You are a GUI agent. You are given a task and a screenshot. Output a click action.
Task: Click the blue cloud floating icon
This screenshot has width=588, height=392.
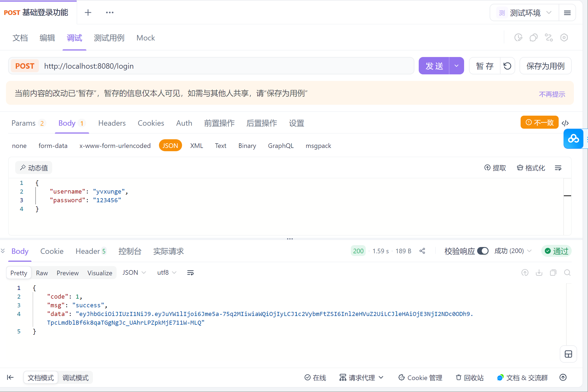point(573,139)
